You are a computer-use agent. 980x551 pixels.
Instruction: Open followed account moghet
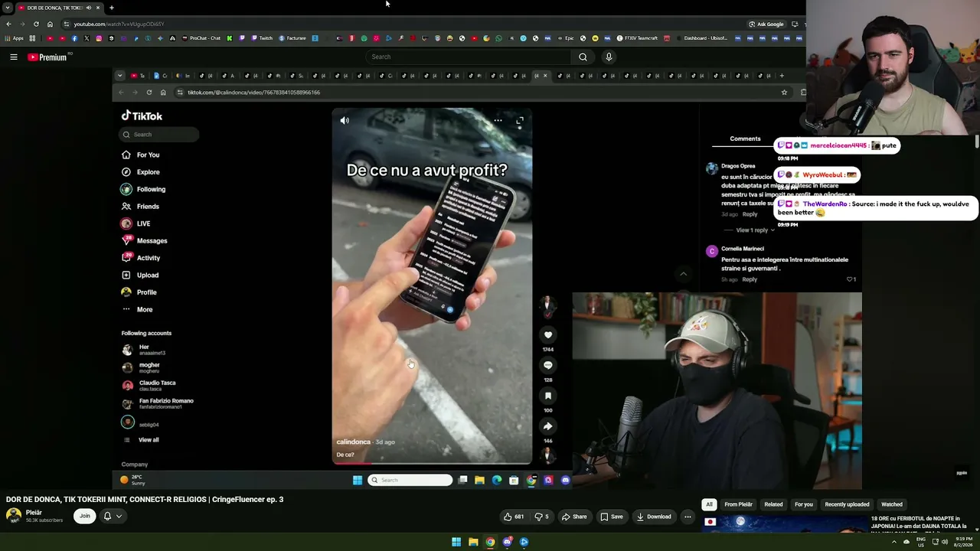141,367
